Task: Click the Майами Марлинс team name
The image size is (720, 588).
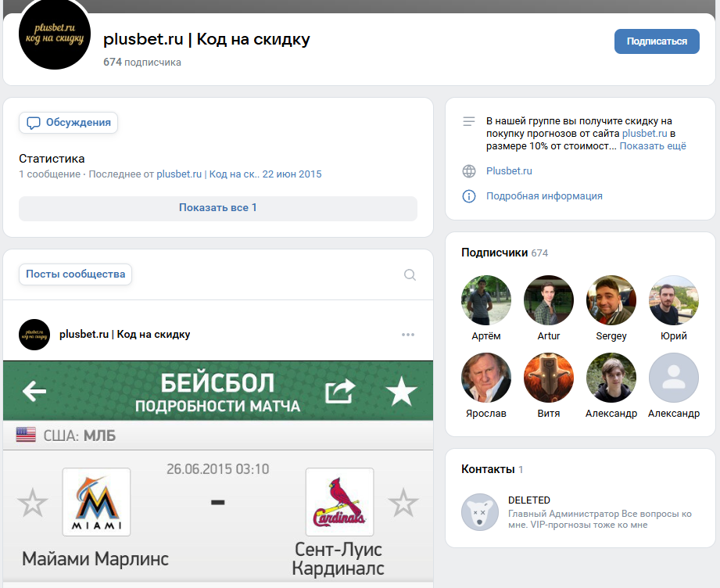Action: pyautogui.click(x=95, y=559)
